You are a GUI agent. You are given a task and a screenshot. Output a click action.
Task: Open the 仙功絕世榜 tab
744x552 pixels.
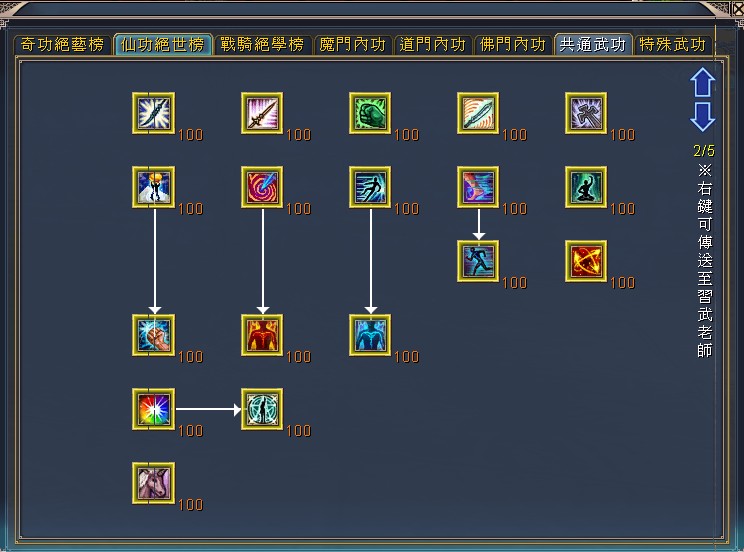162,45
